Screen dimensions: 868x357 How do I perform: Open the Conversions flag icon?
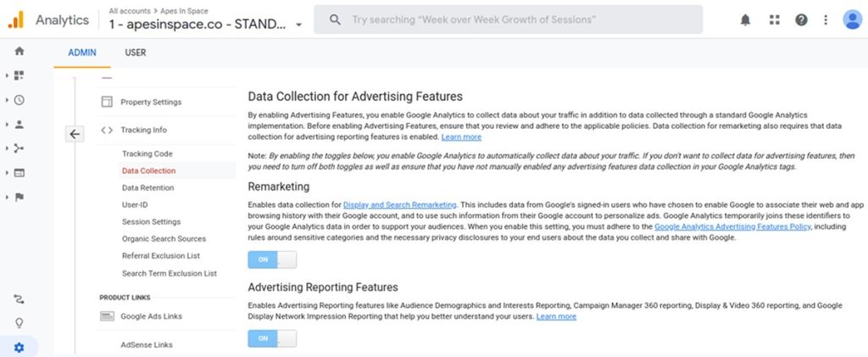19,197
